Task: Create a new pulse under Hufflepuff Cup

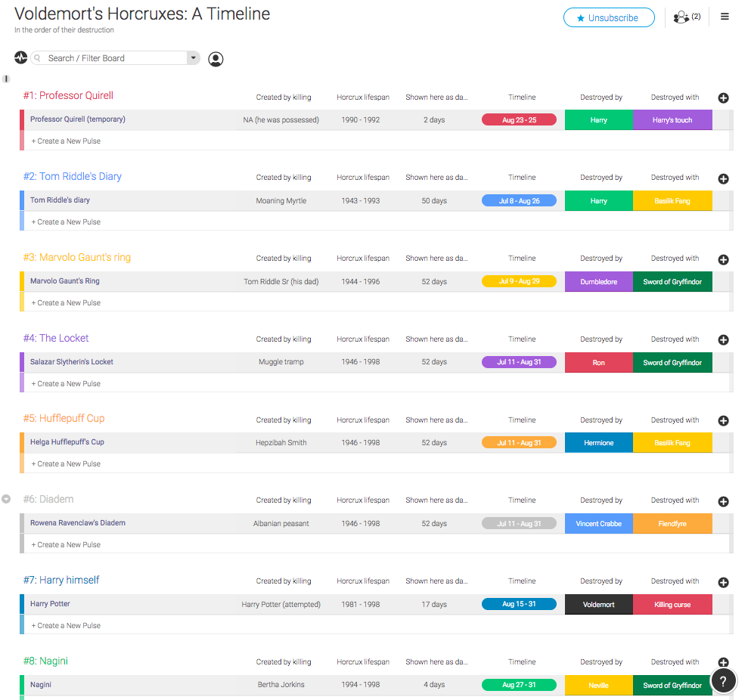Action: click(68, 464)
